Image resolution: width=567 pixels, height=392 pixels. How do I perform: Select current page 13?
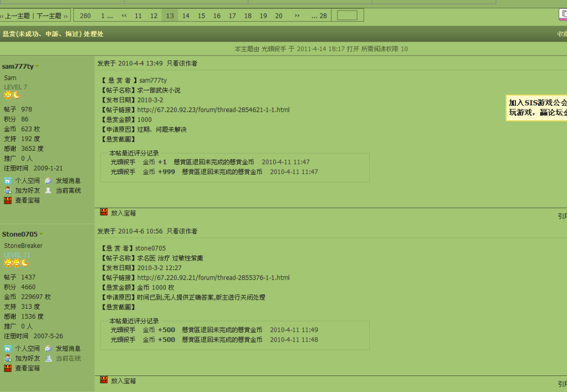click(x=170, y=16)
